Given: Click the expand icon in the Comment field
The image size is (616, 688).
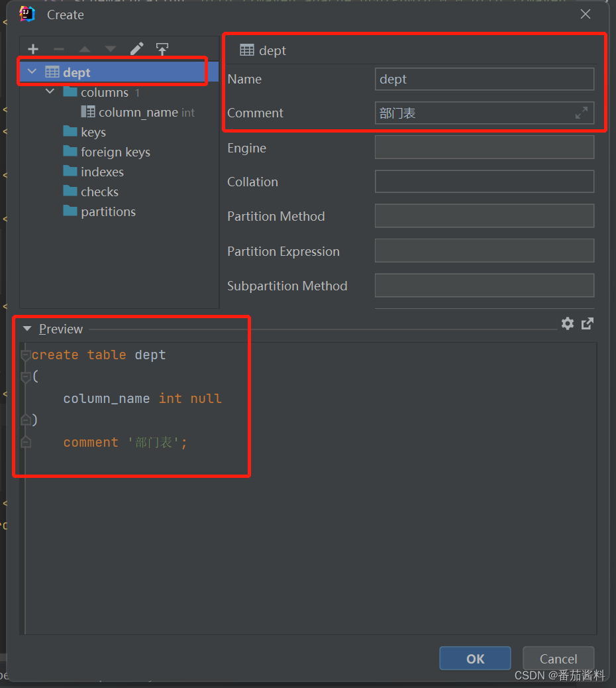Looking at the screenshot, I should click(582, 113).
